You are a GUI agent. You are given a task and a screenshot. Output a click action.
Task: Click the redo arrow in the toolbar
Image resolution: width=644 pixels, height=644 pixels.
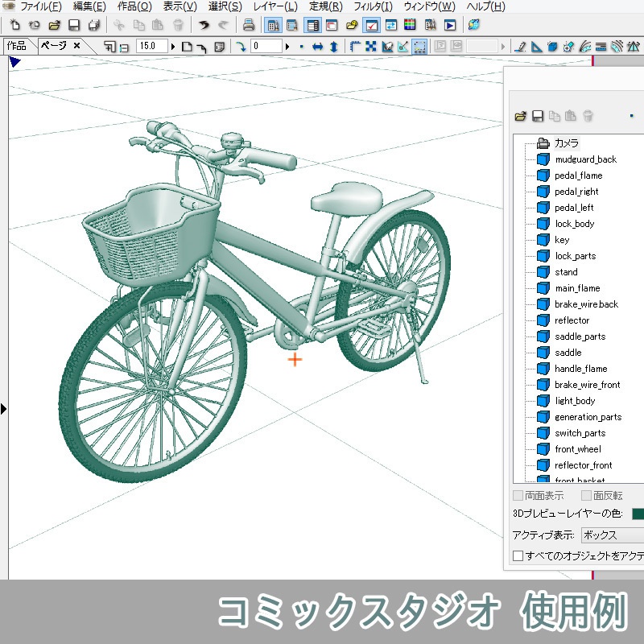point(222,25)
